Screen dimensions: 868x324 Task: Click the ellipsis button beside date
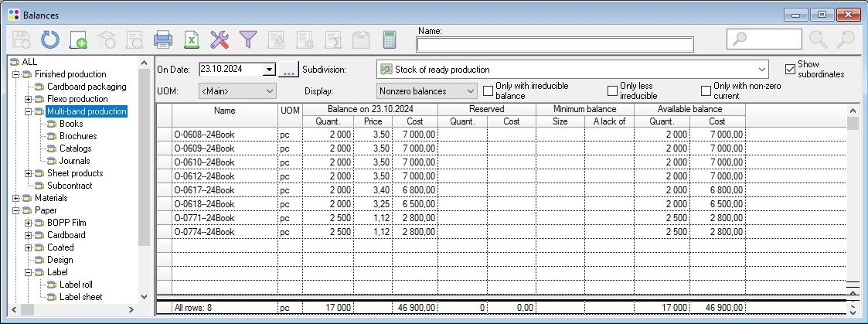point(288,70)
